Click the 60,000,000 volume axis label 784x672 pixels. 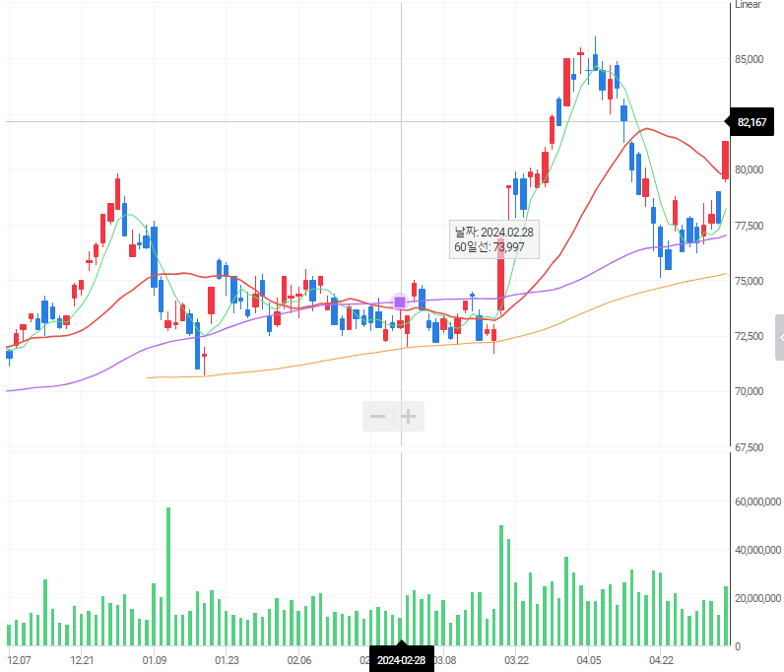tap(757, 502)
